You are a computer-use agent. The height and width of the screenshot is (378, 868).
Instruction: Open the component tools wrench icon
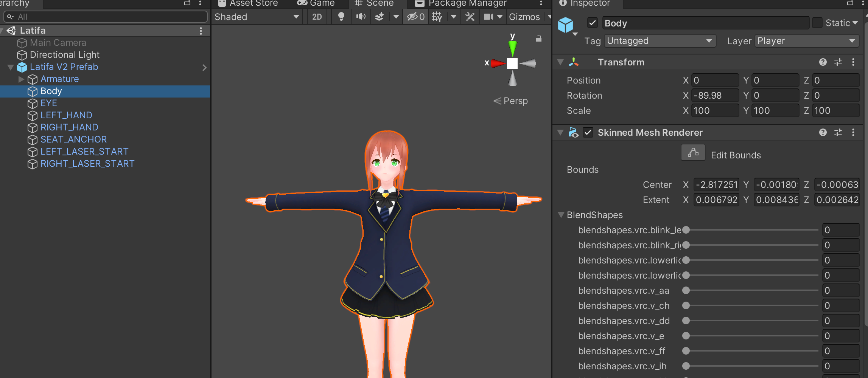[470, 17]
